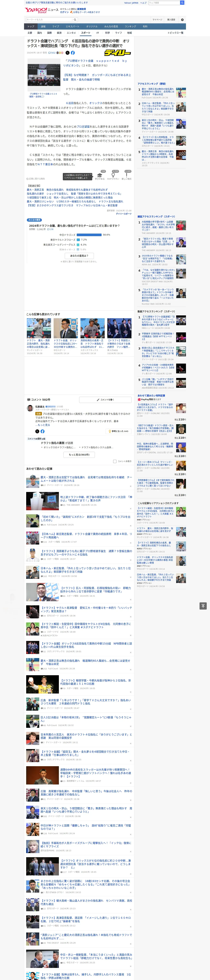Open ドラフト指名の裏側 AI summary topic

57,443
